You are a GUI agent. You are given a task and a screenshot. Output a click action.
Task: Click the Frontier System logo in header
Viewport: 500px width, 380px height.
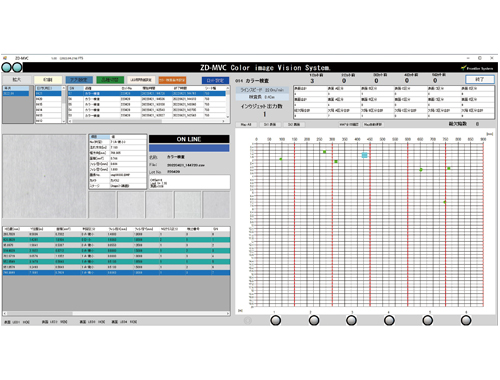pyautogui.click(x=477, y=68)
